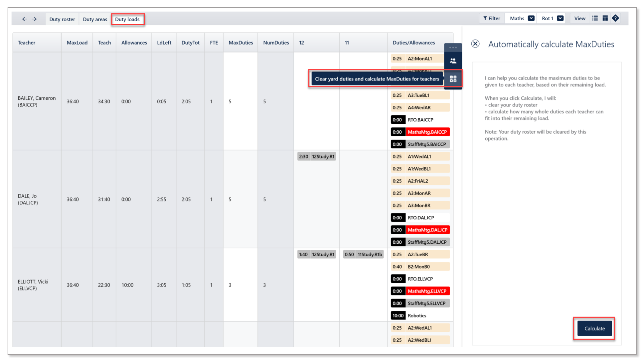The width and height of the screenshot is (644, 361).
Task: Click the red MathsMtg.DALJCP tag
Action: (x=420, y=230)
